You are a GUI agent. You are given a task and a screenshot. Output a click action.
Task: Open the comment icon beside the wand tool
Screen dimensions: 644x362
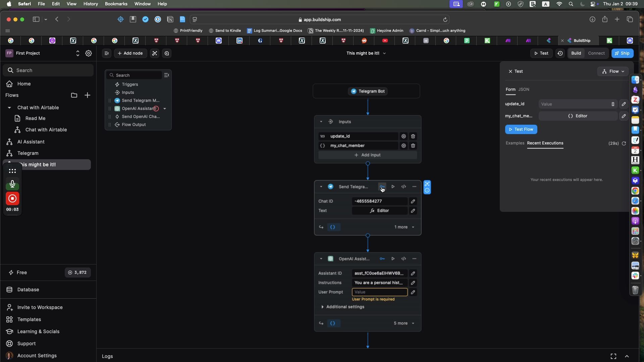(167, 53)
